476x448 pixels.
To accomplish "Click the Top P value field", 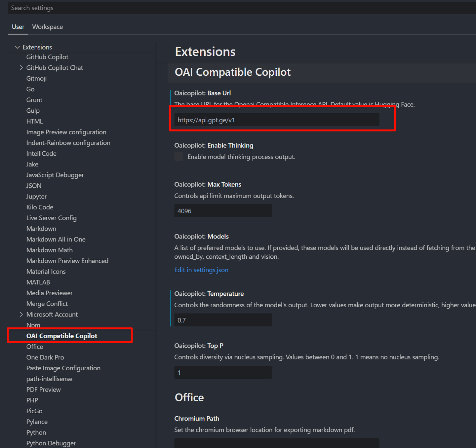I will [223, 372].
